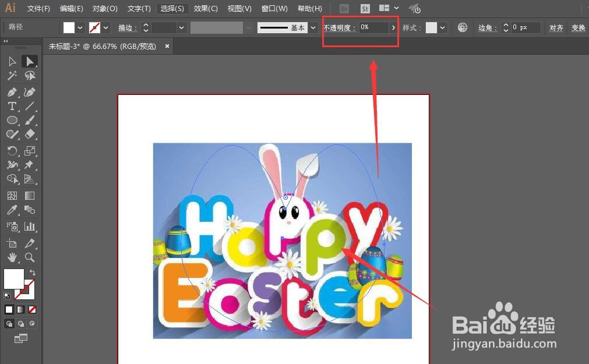The width and height of the screenshot is (589, 364).
Task: Select the Slice tool
Action: click(x=30, y=243)
